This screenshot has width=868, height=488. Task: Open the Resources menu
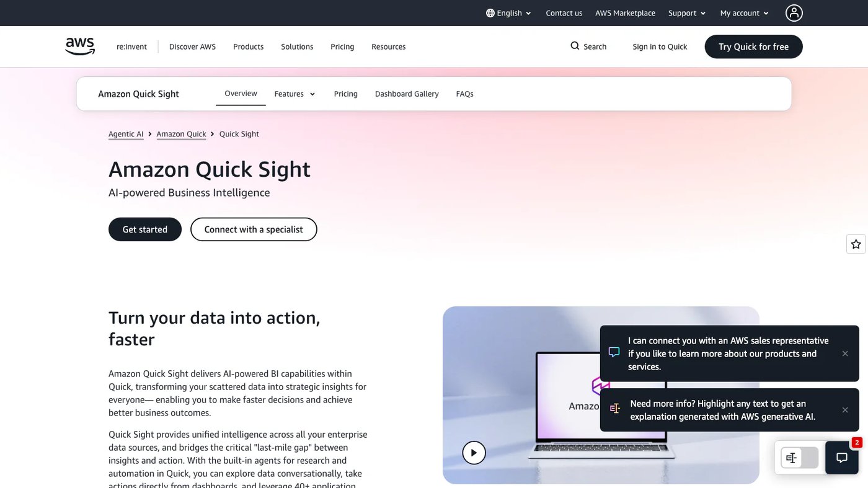[388, 47]
